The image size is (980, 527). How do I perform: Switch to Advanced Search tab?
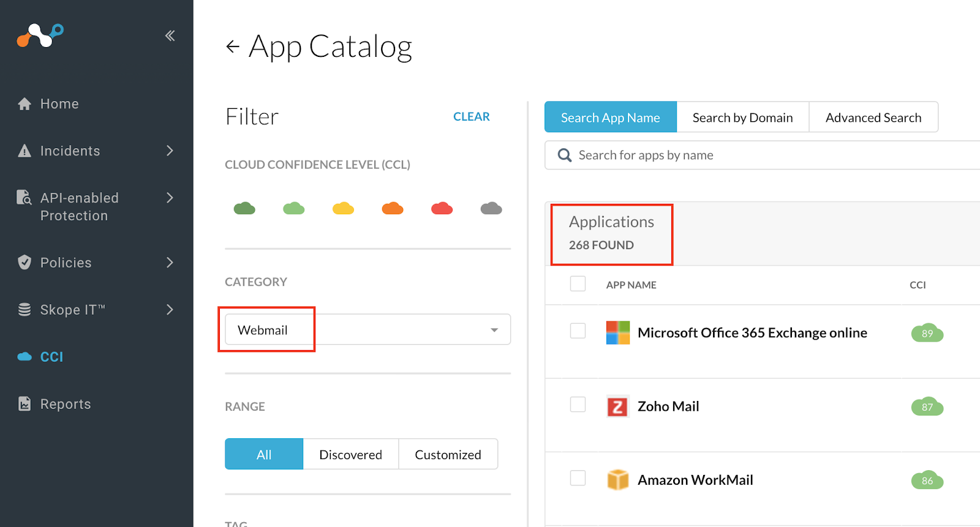pos(873,117)
